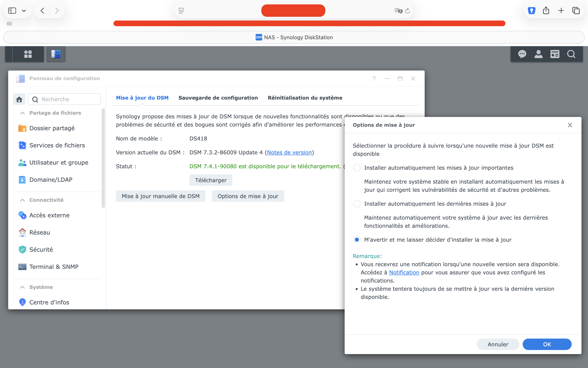Reload the page in Safari
The image size is (588, 368).
tap(408, 11)
